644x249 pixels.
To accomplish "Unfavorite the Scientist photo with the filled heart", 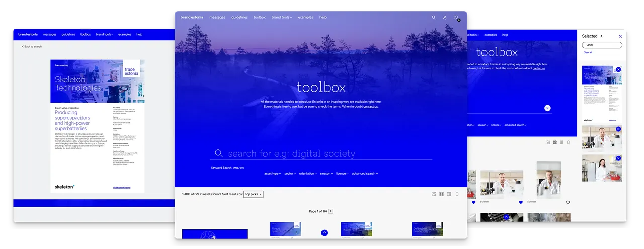I will pos(521,202).
